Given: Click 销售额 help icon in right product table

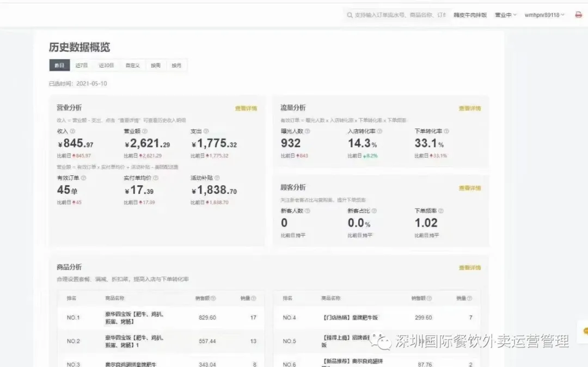Looking at the screenshot, I should click(x=429, y=298).
